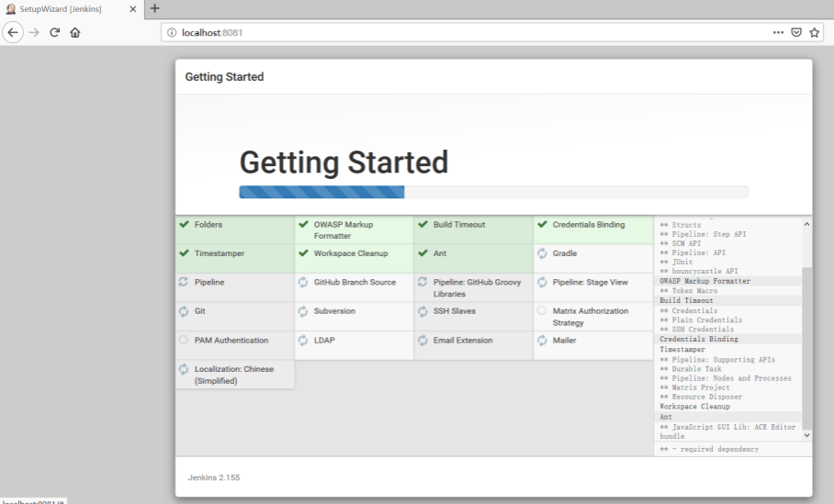Click '** Durable Task' dependency in log

691,369
